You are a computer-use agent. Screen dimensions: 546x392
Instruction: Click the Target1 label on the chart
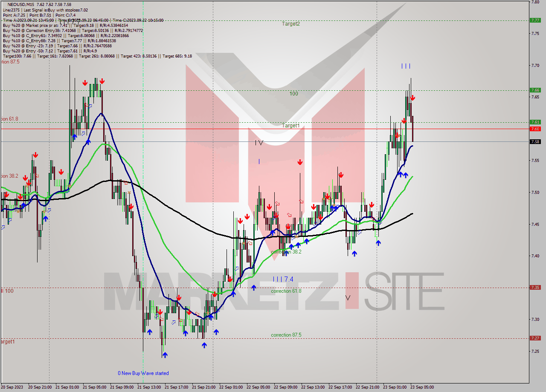click(291, 126)
